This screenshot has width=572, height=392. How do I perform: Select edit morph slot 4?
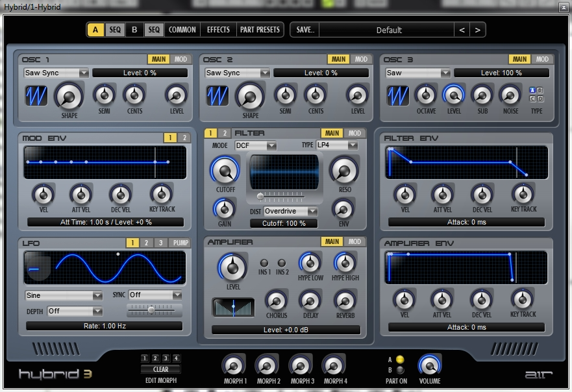pos(176,358)
